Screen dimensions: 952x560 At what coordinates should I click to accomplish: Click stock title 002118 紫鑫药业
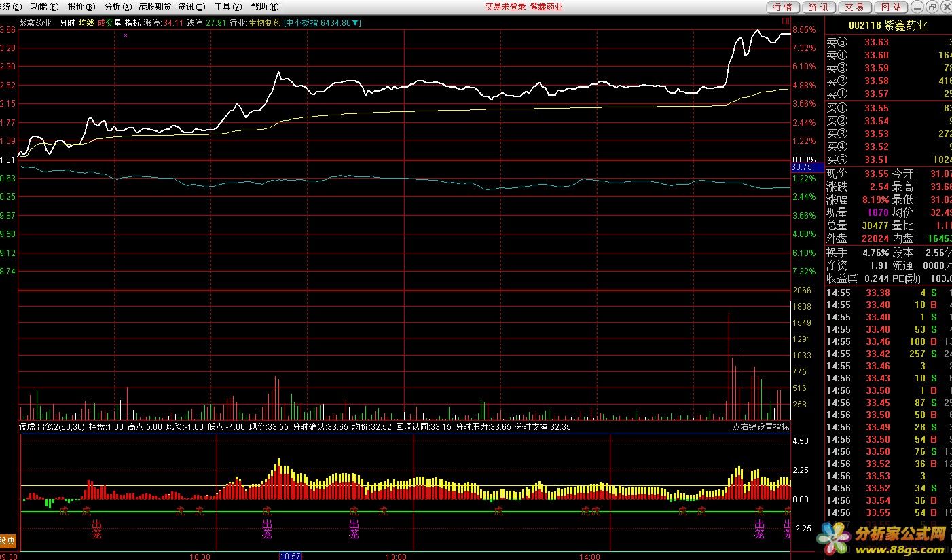point(887,25)
